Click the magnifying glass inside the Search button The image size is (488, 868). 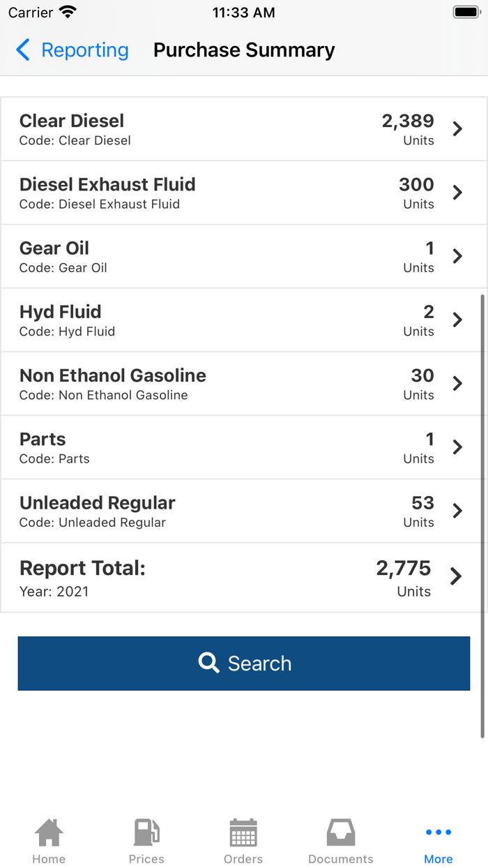pos(208,663)
